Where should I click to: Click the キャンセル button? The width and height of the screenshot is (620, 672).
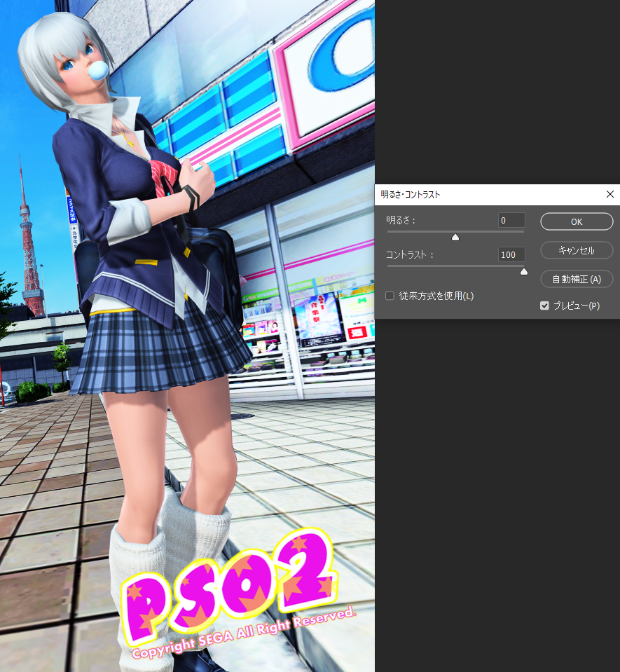pos(577,250)
